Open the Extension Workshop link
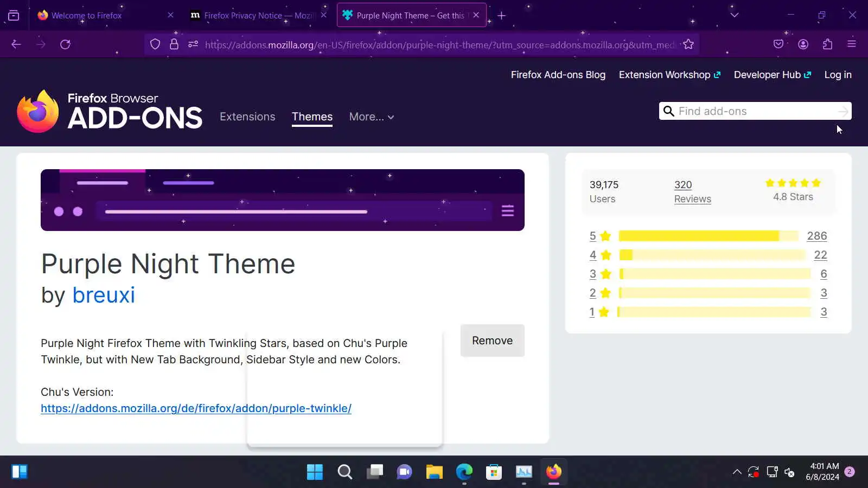This screenshot has width=868, height=488. 669,75
